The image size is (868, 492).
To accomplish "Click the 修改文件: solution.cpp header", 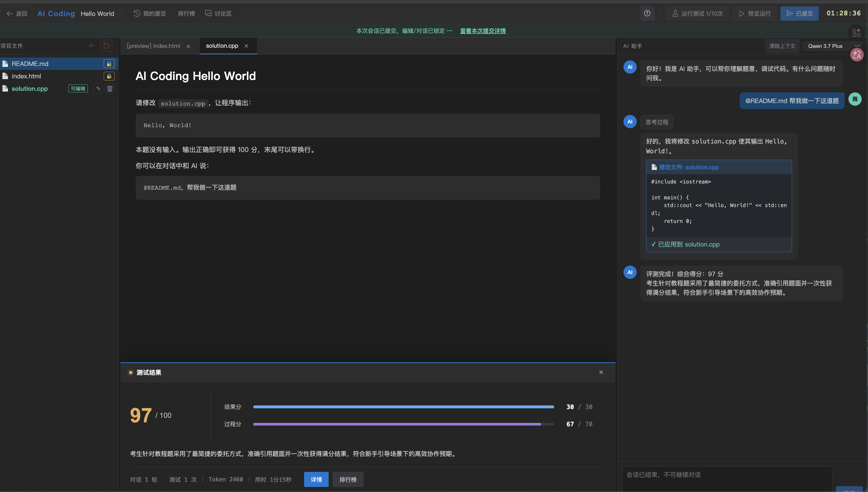I will pyautogui.click(x=719, y=167).
